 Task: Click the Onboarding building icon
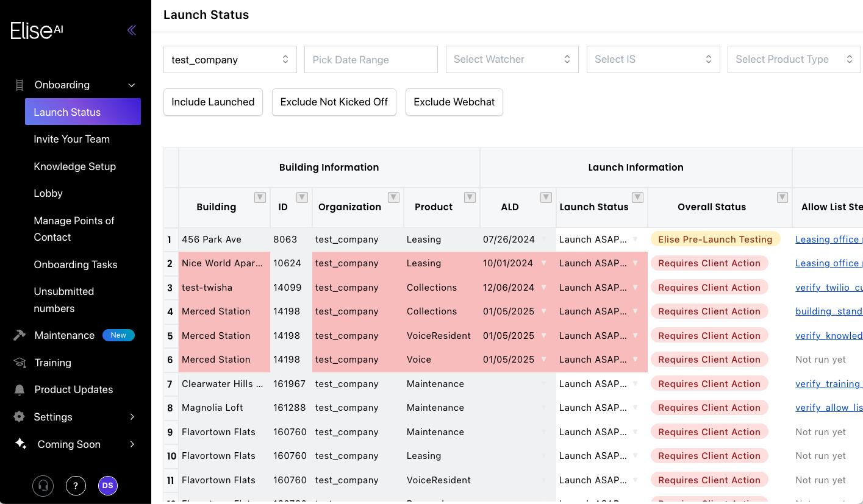20,85
